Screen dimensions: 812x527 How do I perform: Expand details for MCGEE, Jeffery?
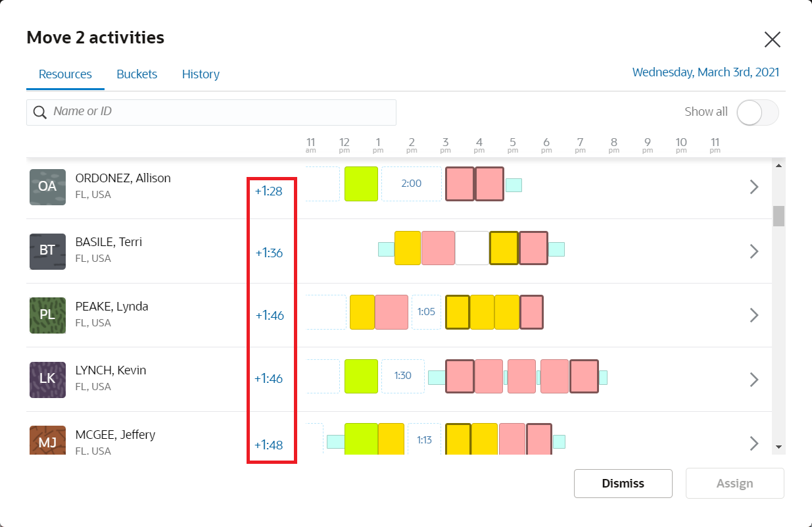(753, 443)
